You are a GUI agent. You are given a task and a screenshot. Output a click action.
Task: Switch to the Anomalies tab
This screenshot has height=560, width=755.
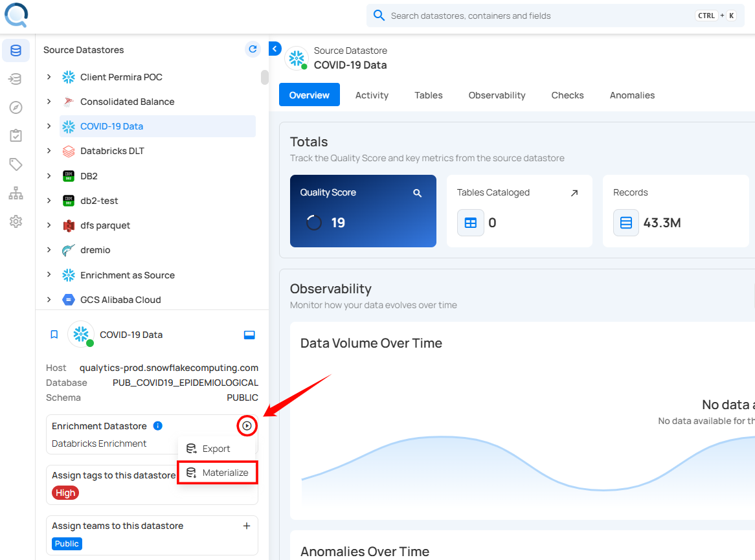tap(632, 95)
